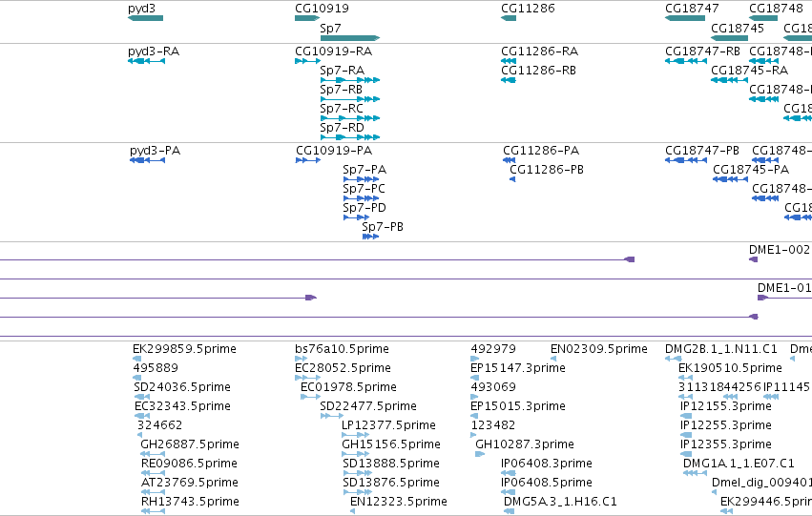812x516 pixels.
Task: Select feature DMG5A.3_1.H16.C1
Action: click(510, 512)
